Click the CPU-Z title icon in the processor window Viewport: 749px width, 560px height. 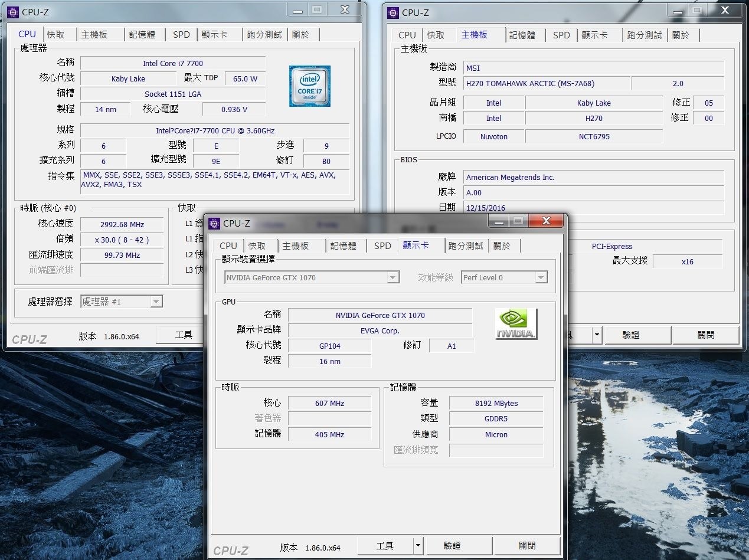13,12
